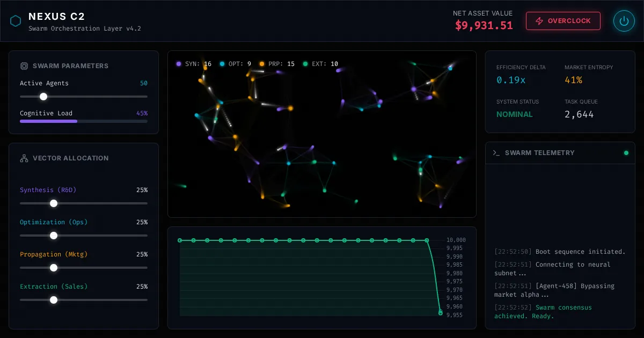The image size is (644, 338).
Task: Click the Active Agents slider handle
Action: pyautogui.click(x=43, y=97)
